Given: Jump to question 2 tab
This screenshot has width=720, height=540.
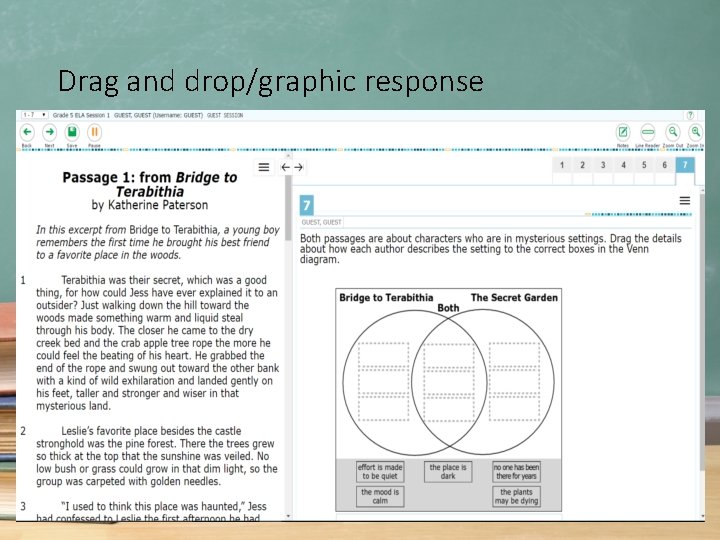Looking at the screenshot, I should coord(582,165).
